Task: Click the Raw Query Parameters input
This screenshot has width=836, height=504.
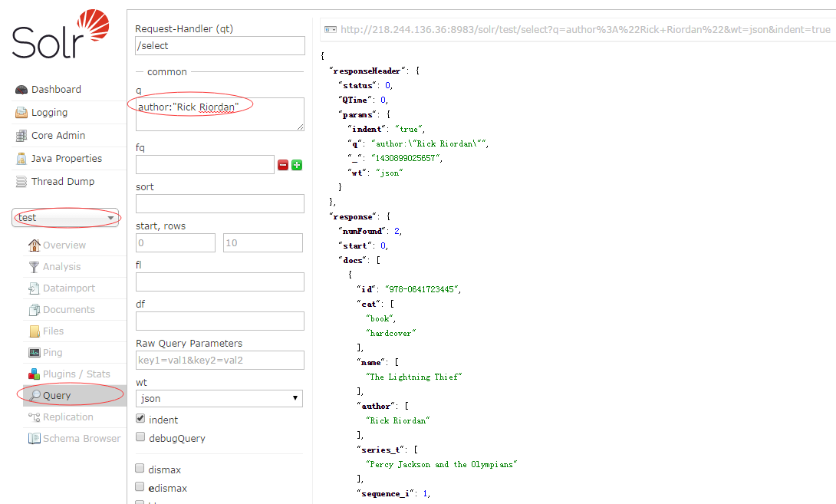Action: [x=219, y=360]
